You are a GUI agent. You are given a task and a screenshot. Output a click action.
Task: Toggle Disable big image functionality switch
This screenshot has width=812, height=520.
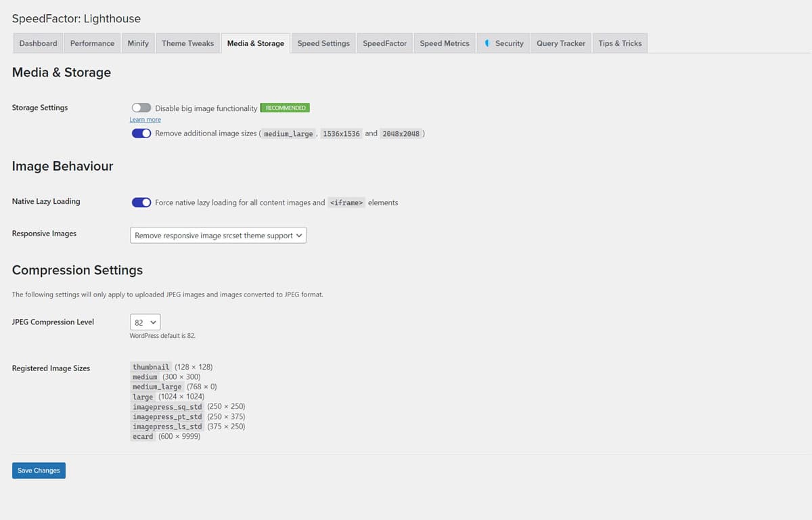coord(141,108)
